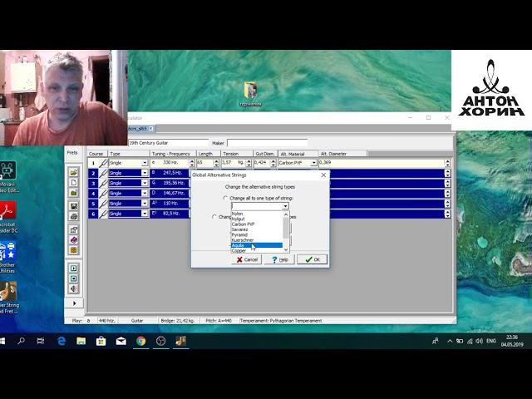
Task: Open Type dropdown for course 2
Action: point(145,173)
